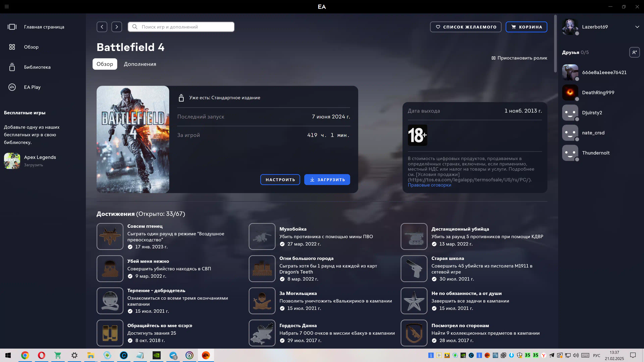This screenshot has height=362, width=644.
Task: Expand the Lazerbot69 profile dropdown
Action: (x=637, y=27)
